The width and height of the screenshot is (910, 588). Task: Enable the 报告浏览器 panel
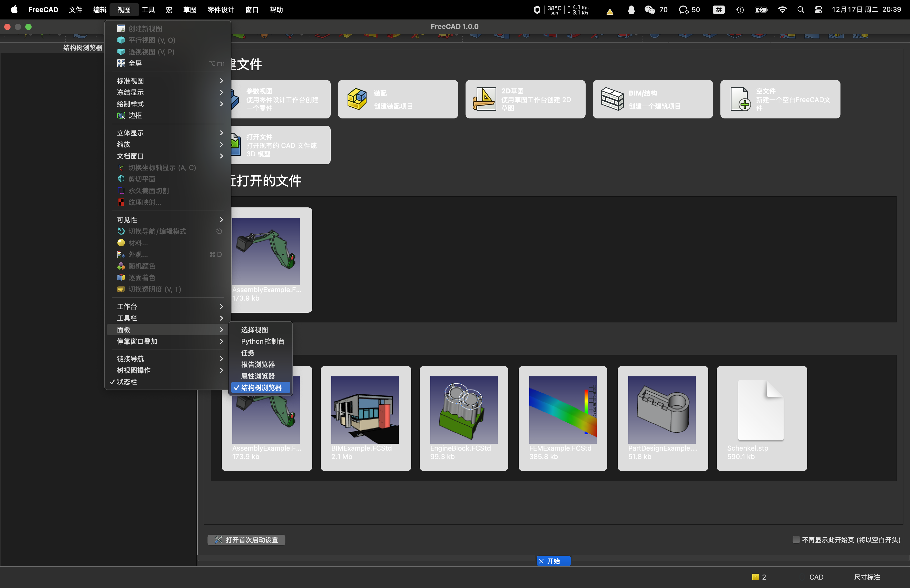[x=261, y=364]
